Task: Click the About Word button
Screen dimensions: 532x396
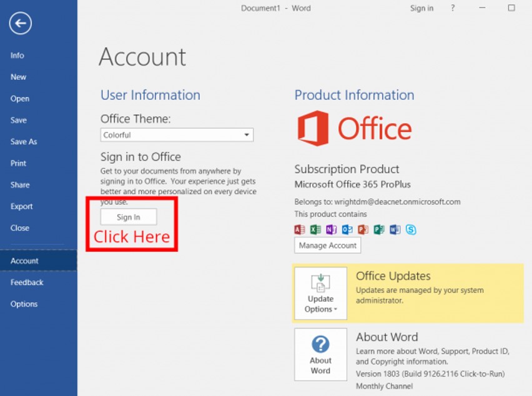Action: pyautogui.click(x=320, y=354)
